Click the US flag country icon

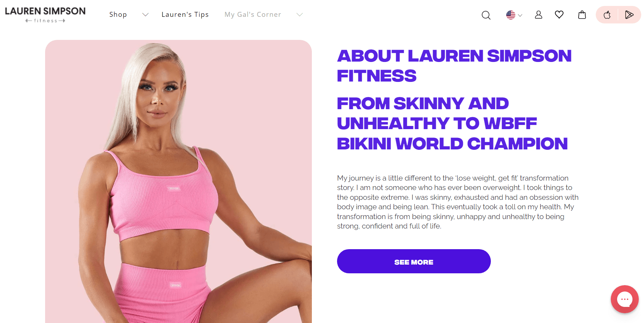[x=511, y=15]
